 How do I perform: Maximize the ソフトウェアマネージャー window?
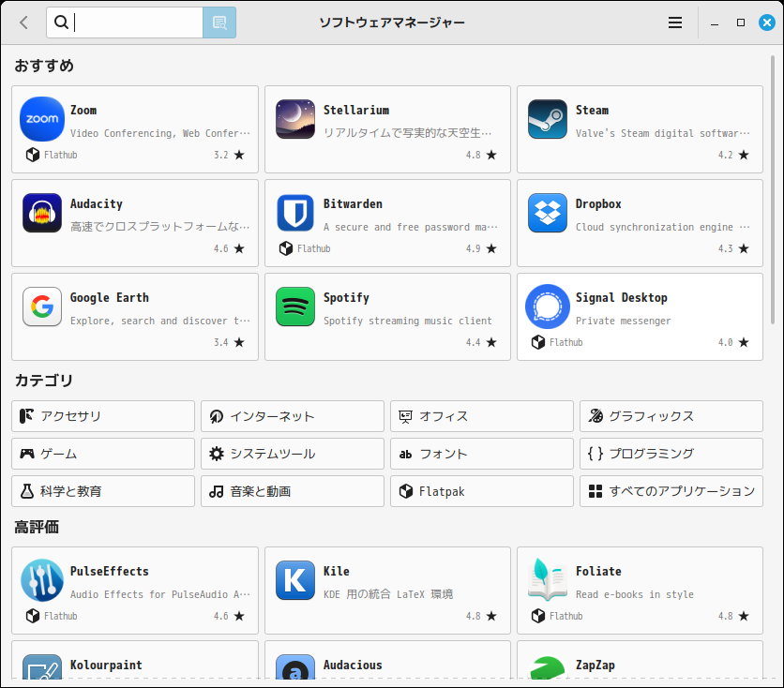point(741,22)
